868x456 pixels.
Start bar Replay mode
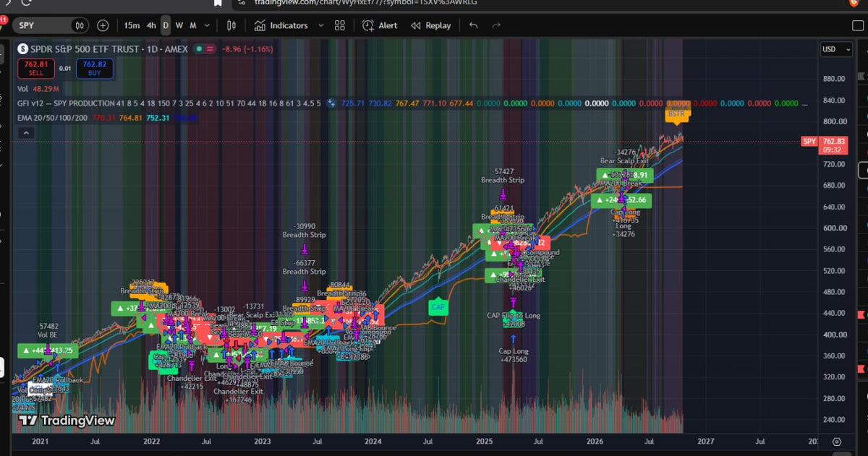tap(431, 25)
